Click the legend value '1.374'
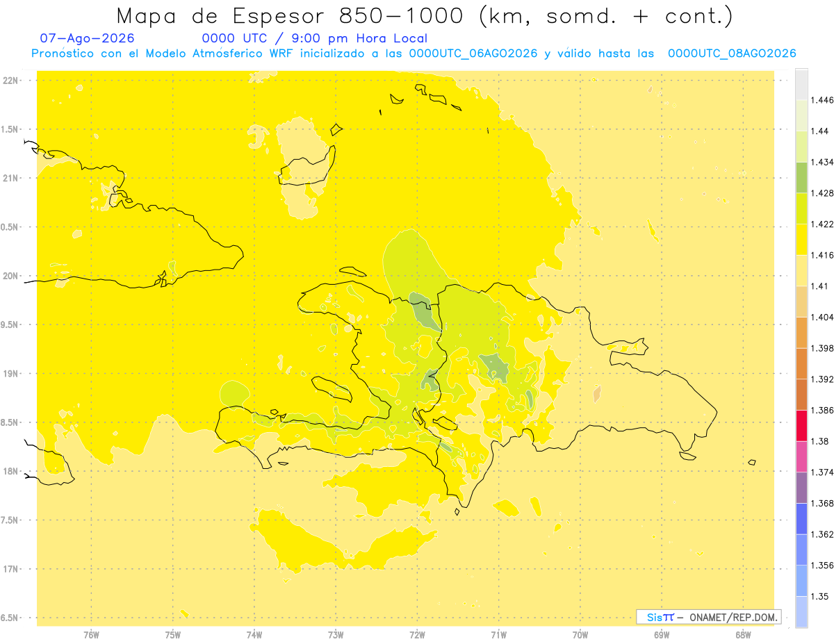834x644 pixels. (822, 472)
